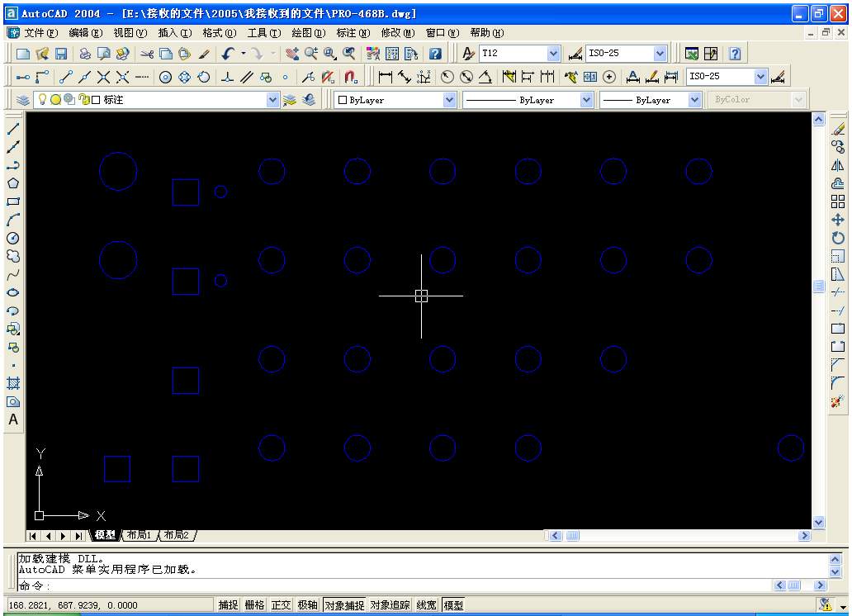This screenshot has width=852, height=616.
Task: Toggle 栅格 (Grid) in the status bar
Action: click(x=254, y=605)
